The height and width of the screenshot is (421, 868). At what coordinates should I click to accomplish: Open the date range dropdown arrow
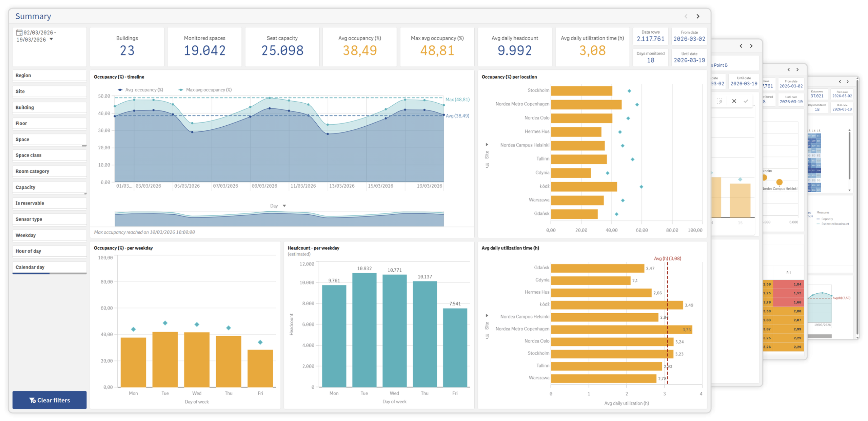coord(51,39)
